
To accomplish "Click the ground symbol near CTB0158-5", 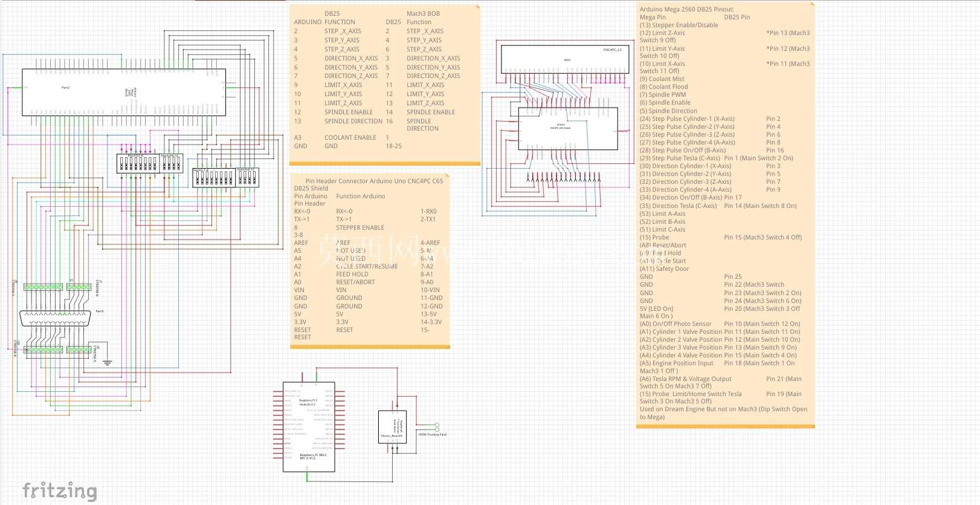I will pyautogui.click(x=107, y=363).
